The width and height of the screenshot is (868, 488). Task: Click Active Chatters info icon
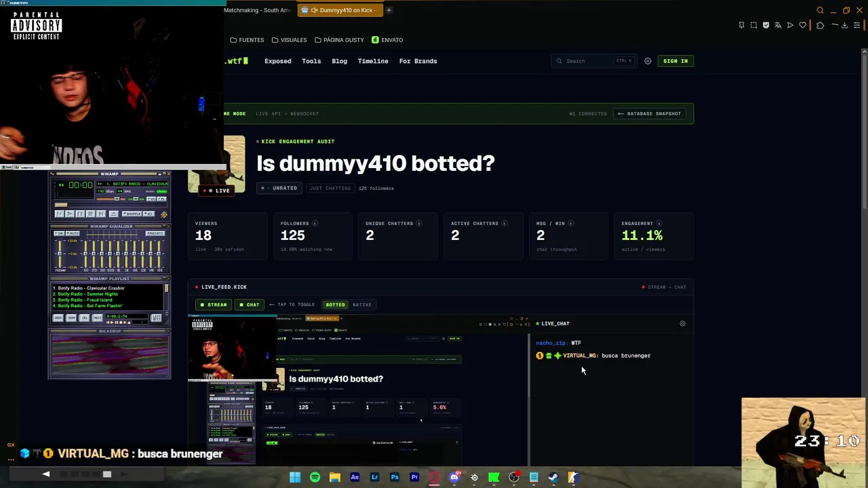505,224
